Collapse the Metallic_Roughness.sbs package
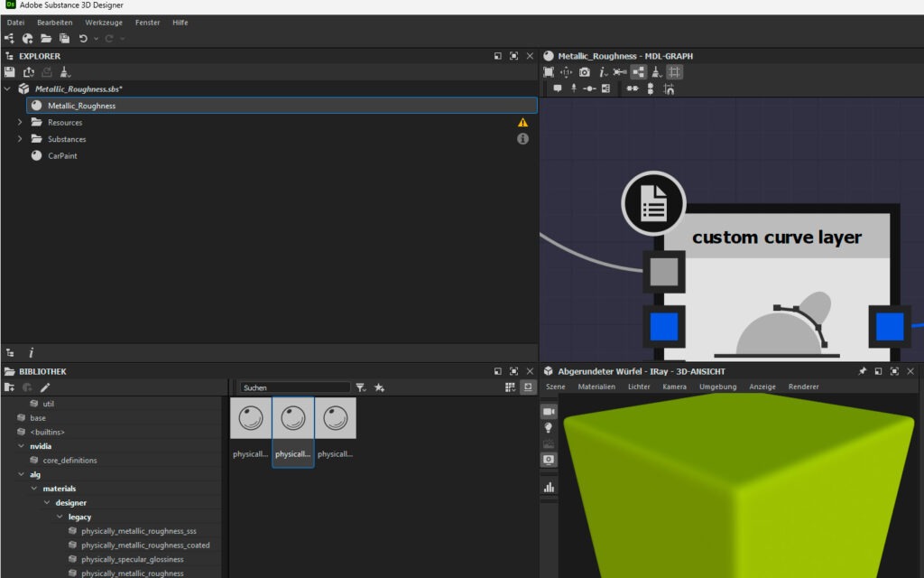Viewport: 924px width, 578px height. tap(7, 89)
